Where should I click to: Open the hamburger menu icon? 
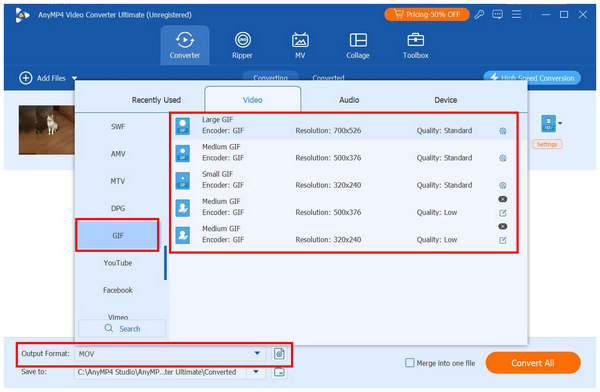pyautogui.click(x=517, y=15)
